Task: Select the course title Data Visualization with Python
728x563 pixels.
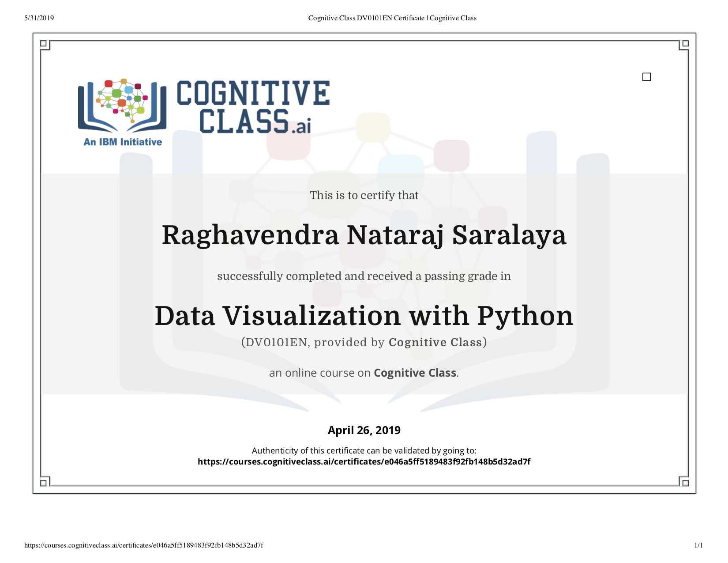Action: tap(364, 316)
